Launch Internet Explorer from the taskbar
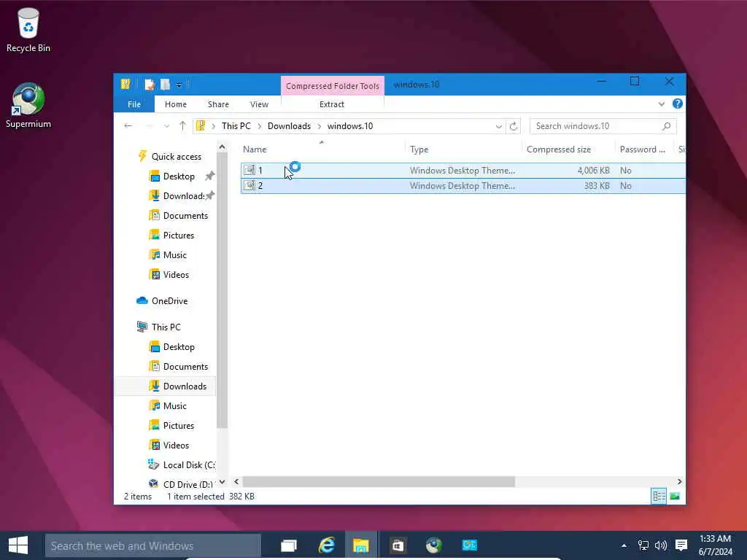Image resolution: width=747 pixels, height=560 pixels. coord(326,545)
